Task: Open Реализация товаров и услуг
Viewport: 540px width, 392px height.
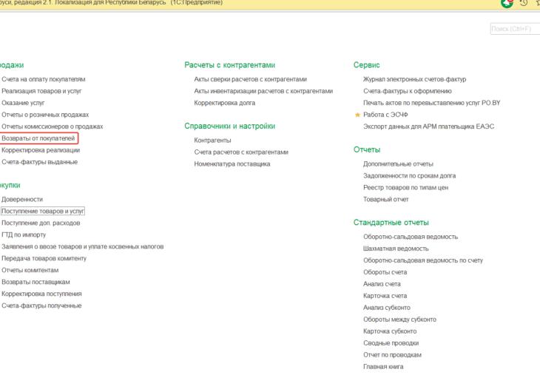Action: coord(41,91)
